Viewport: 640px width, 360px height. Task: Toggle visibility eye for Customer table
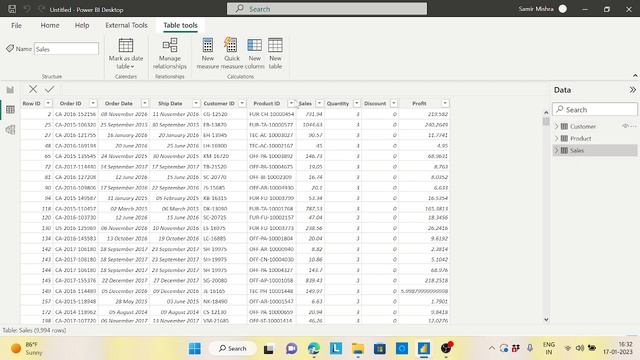coord(625,126)
